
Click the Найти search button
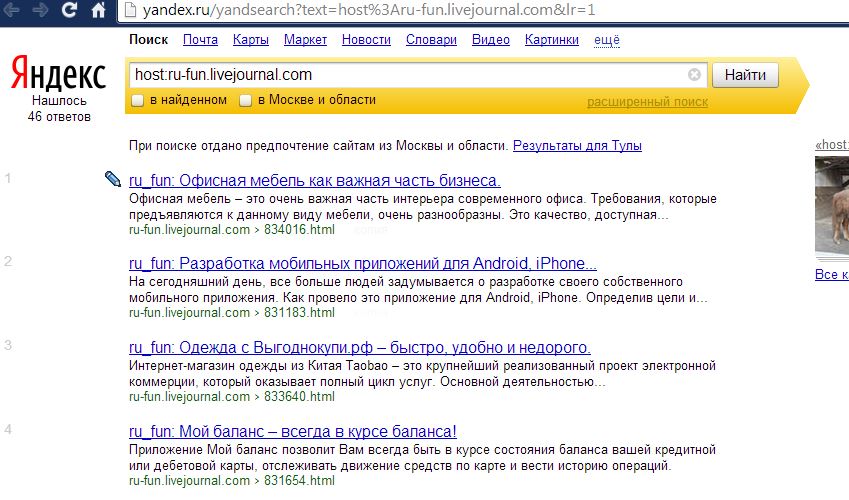pos(745,75)
